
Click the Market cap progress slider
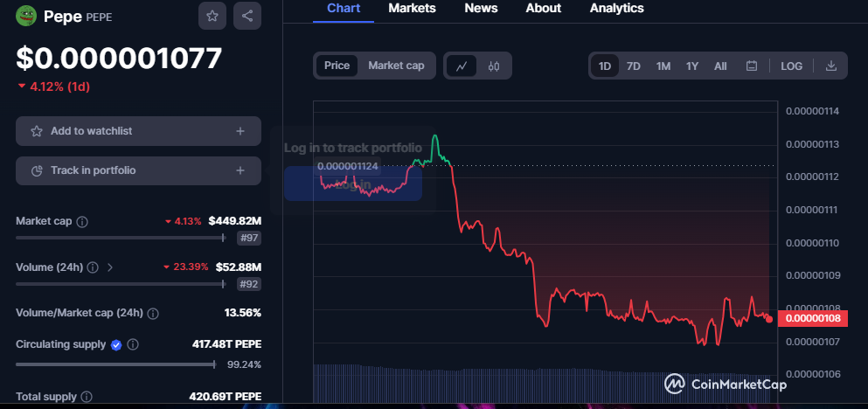point(122,238)
